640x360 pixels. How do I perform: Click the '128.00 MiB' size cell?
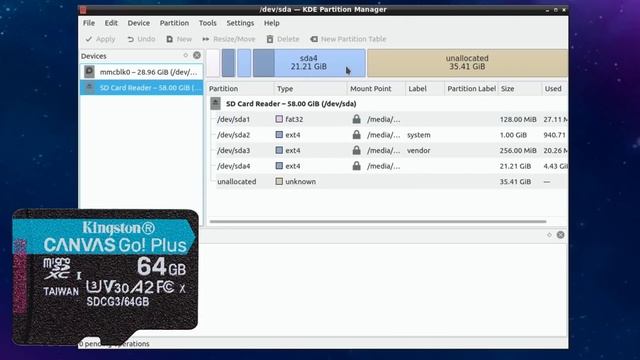518,119
